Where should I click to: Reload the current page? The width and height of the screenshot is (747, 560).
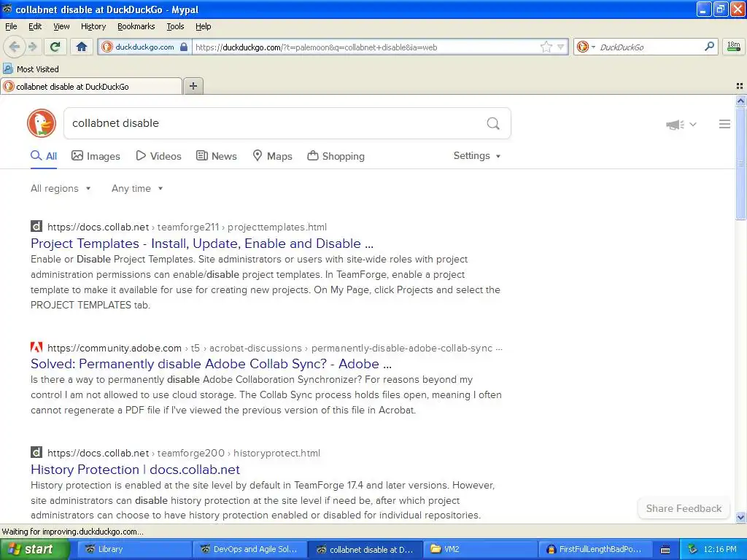(55, 47)
